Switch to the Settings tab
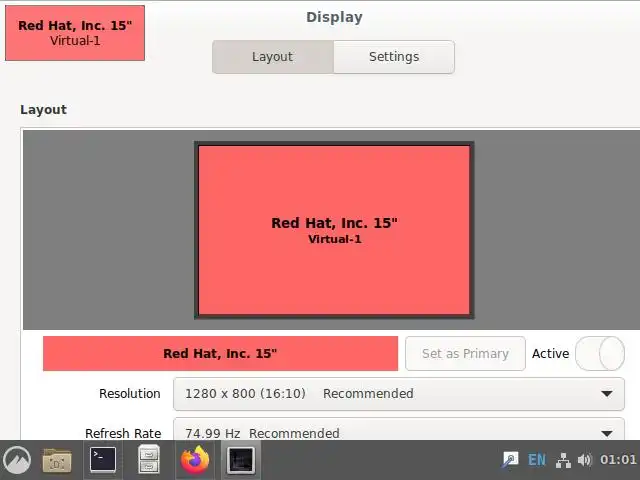 coord(394,57)
